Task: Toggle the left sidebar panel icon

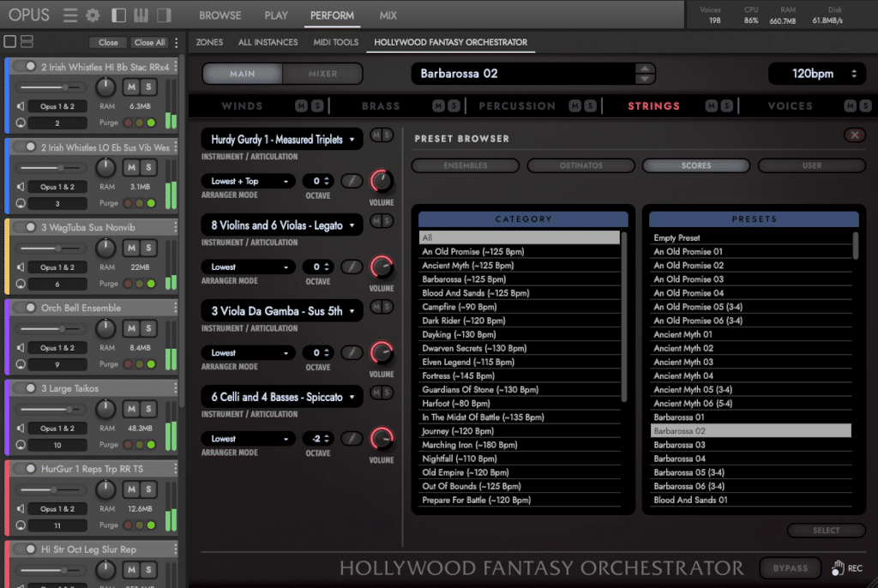Action: (118, 15)
